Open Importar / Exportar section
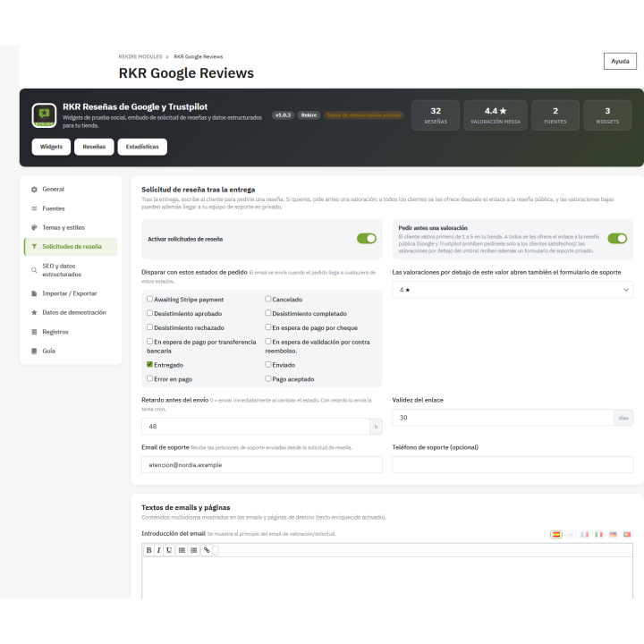644x644 pixels. click(x=71, y=293)
